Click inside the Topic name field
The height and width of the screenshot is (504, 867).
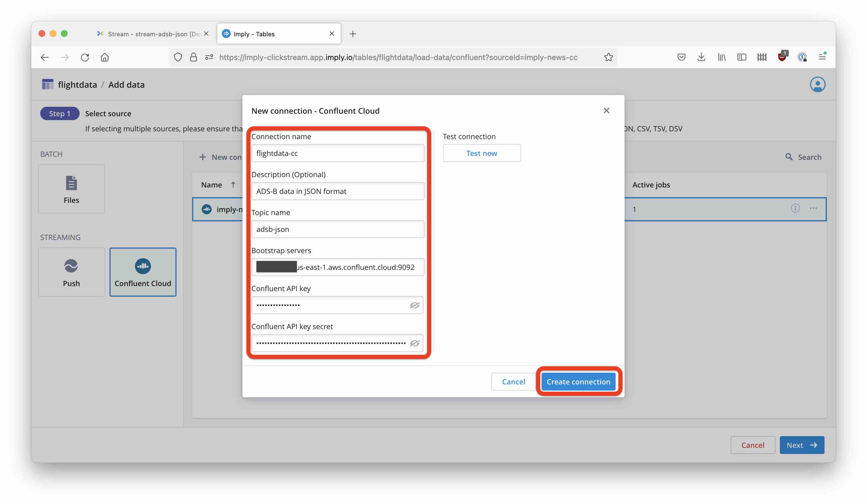337,229
